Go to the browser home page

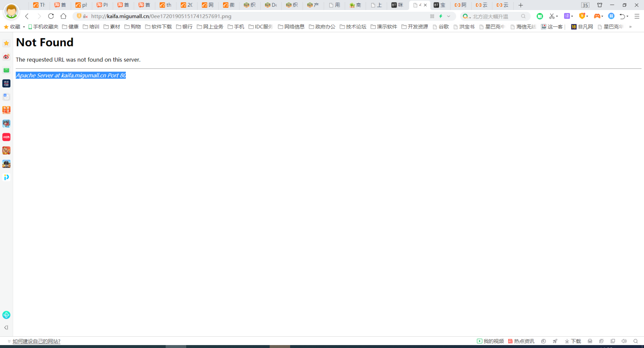tap(63, 16)
